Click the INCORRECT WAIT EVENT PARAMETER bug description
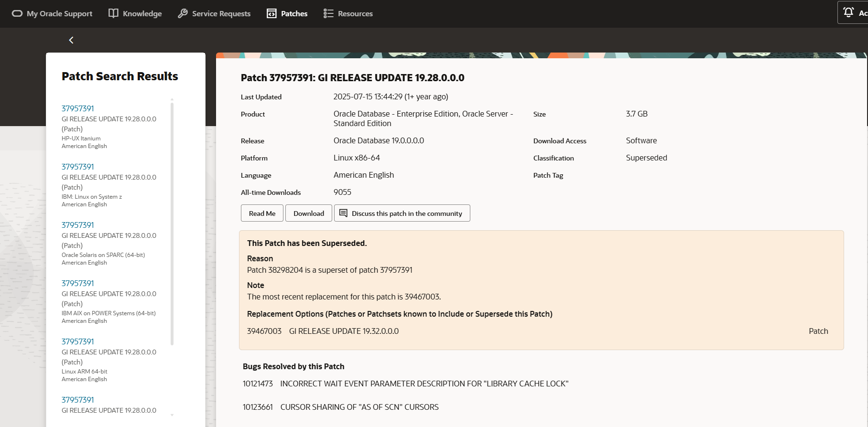Image resolution: width=868 pixels, height=427 pixels. (424, 384)
